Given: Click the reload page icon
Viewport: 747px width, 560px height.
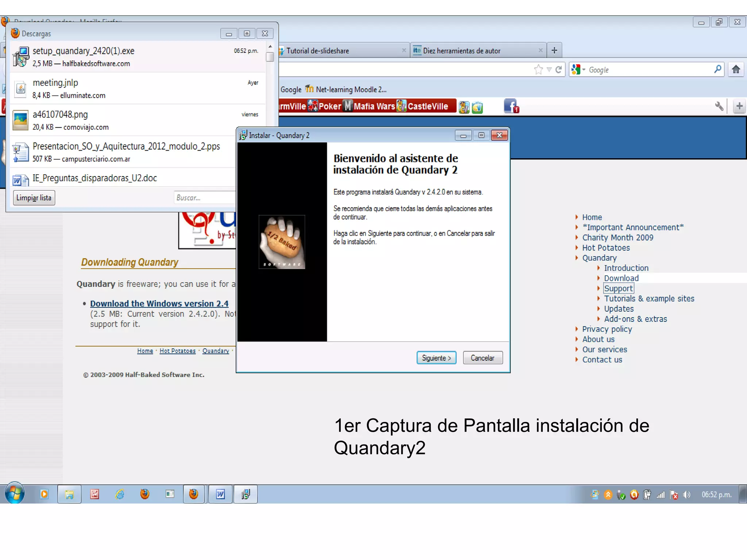Looking at the screenshot, I should tap(558, 70).
